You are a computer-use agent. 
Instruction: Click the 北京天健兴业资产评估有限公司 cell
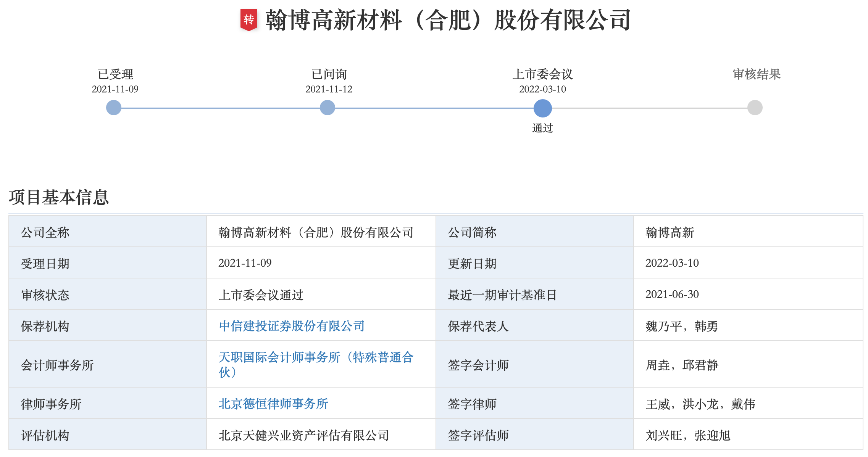coord(321,434)
